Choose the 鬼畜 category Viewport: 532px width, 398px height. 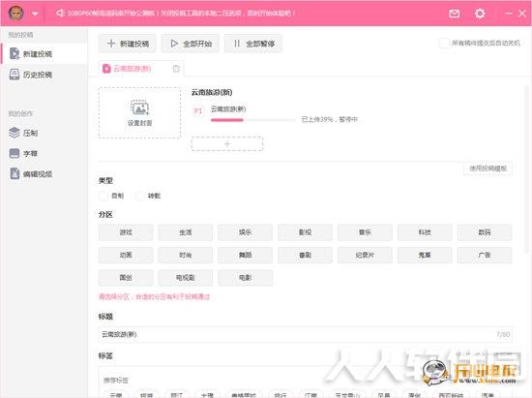425,255
